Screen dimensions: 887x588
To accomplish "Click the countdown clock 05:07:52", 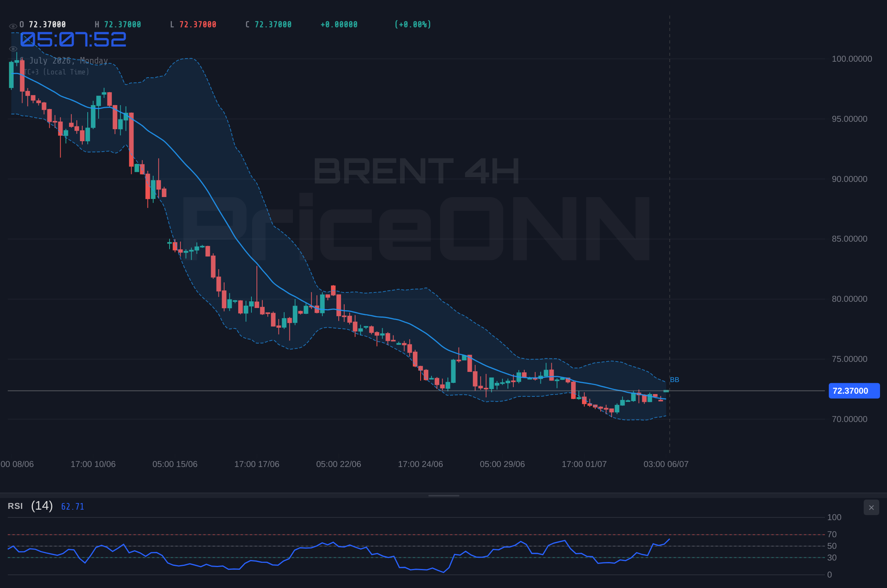I will pos(73,40).
